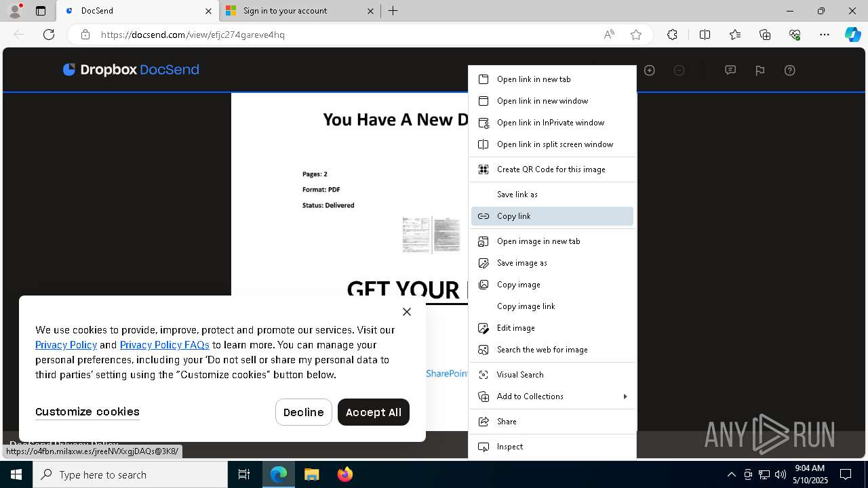Open the notification center icon
The width and height of the screenshot is (868, 488).
coord(846,474)
